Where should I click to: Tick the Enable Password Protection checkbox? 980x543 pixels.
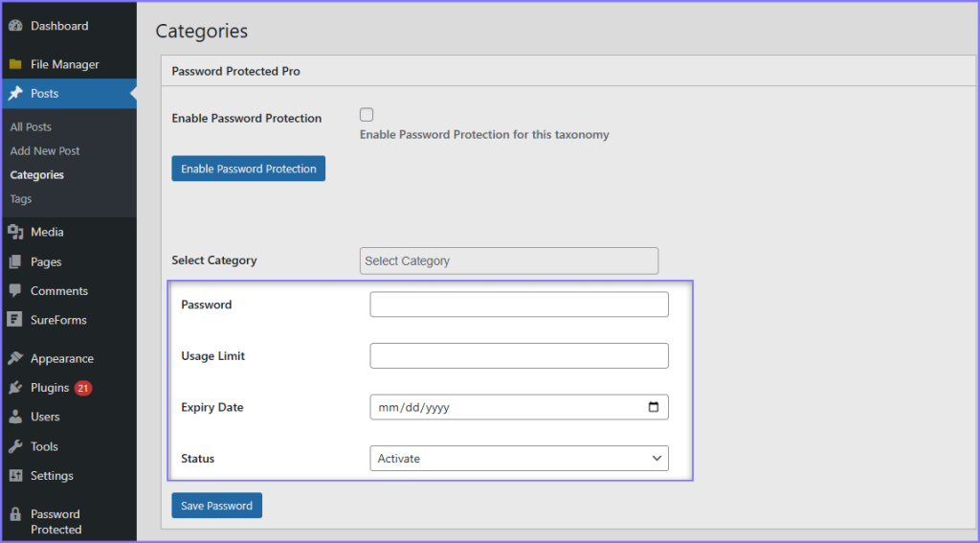point(367,115)
